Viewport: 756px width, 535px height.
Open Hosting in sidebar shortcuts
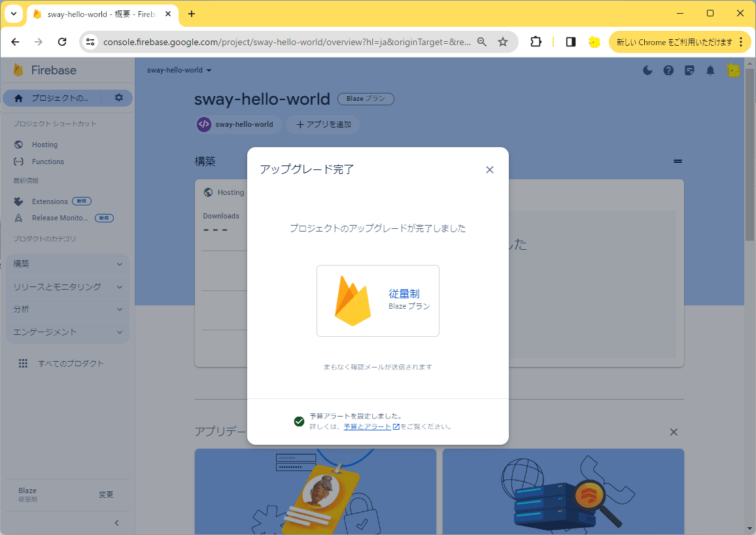pos(45,145)
